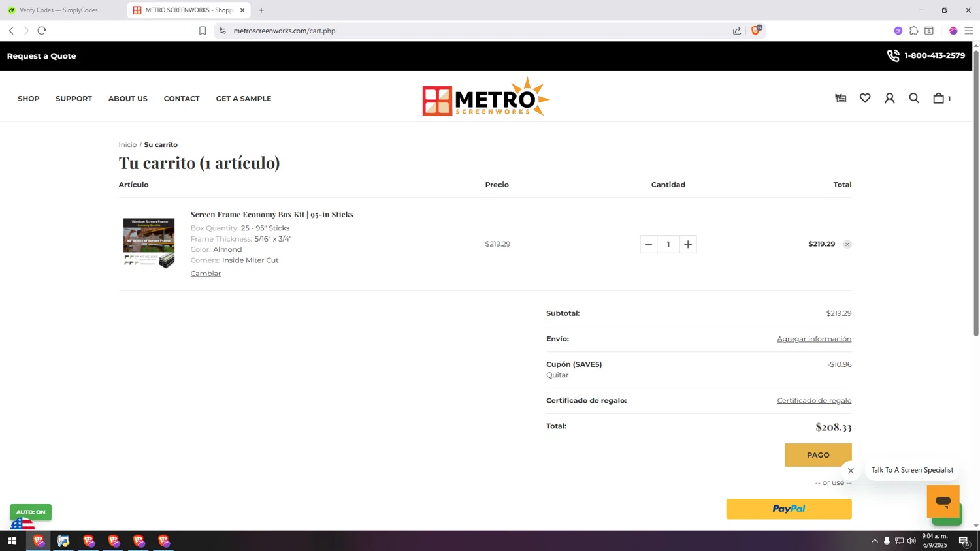Open the browser wallet icon
Screen dimensions: 980x551
pyautogui.click(x=929, y=31)
